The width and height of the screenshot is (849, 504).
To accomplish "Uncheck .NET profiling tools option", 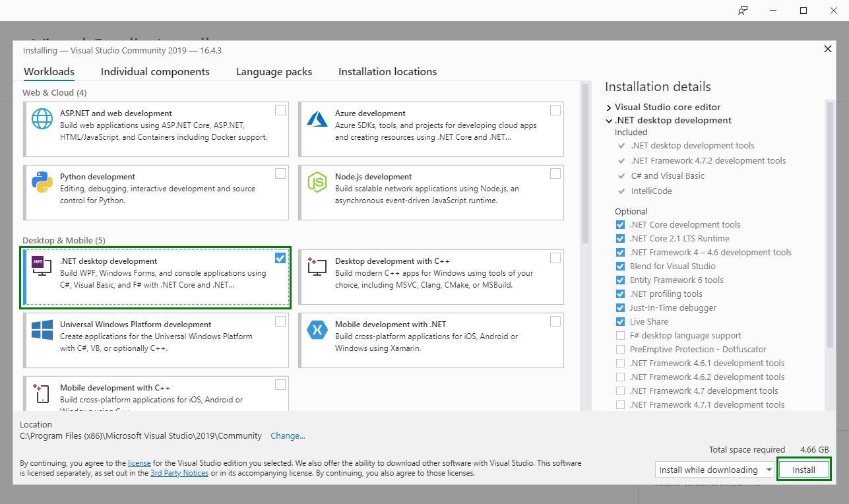I will point(620,294).
